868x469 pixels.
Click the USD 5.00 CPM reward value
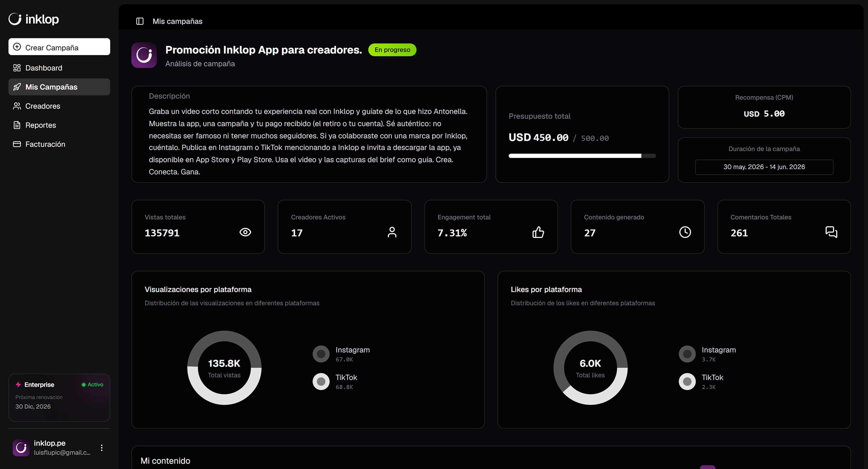pyautogui.click(x=764, y=114)
